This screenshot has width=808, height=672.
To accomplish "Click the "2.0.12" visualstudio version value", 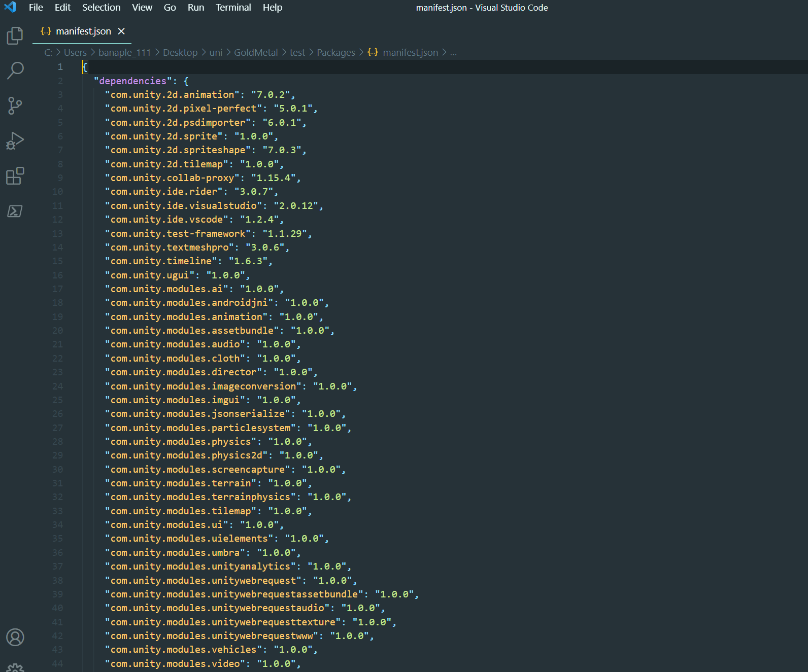I will (296, 206).
